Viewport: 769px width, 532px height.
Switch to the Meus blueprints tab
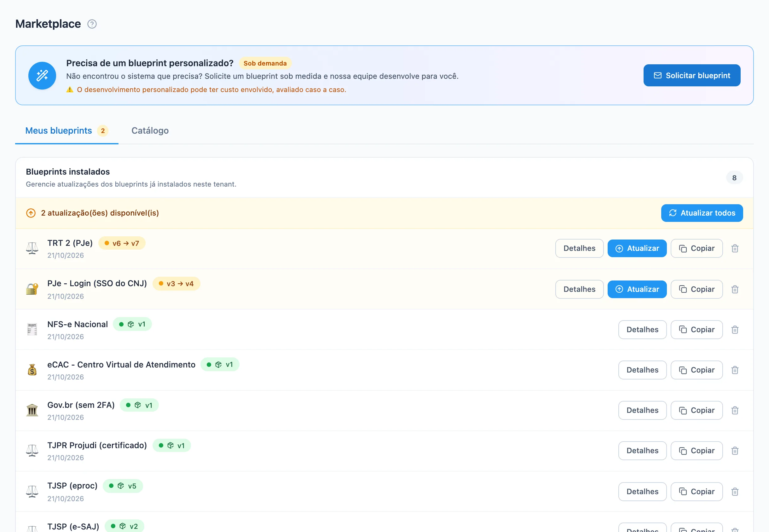pos(67,130)
